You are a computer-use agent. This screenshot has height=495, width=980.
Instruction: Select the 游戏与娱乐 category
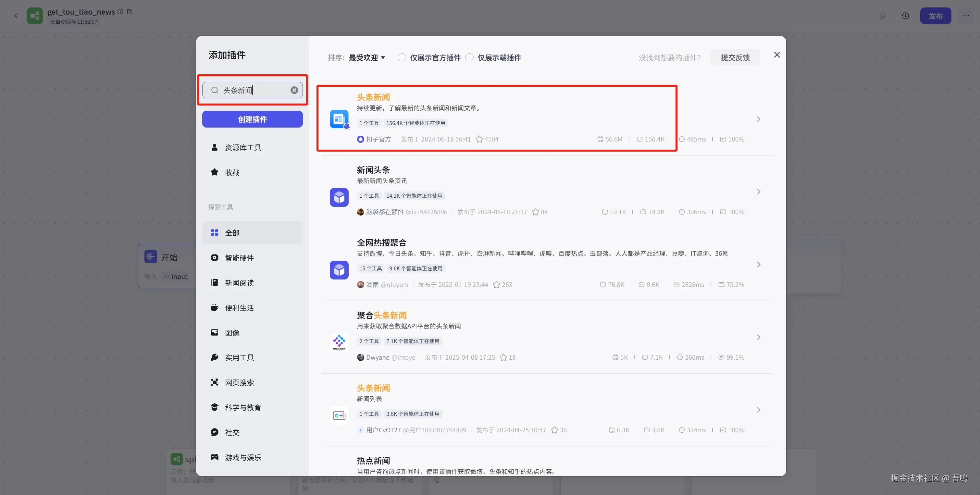[x=243, y=457]
